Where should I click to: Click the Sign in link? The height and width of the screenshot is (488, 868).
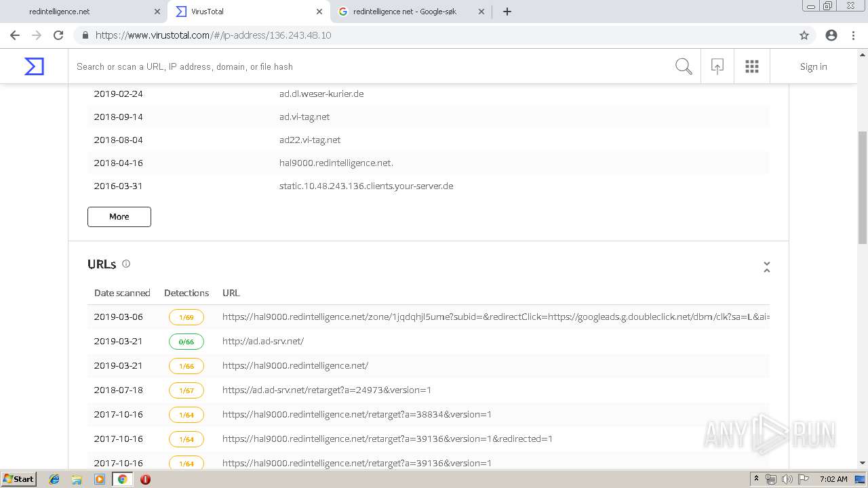pos(813,66)
